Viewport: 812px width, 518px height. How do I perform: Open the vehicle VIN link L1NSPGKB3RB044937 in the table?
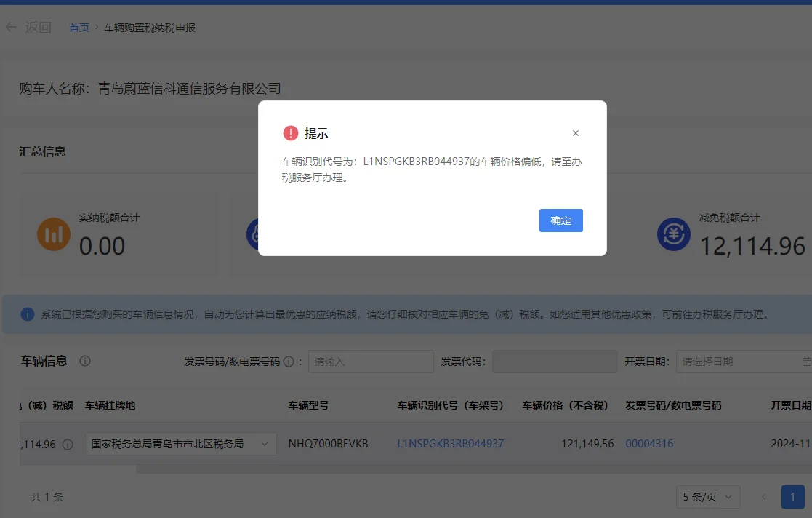click(x=451, y=444)
